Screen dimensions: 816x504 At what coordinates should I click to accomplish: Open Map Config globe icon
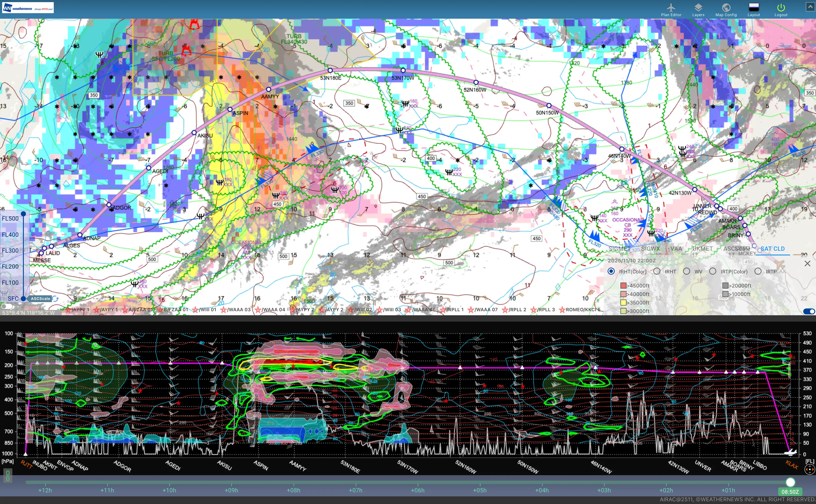pos(726,8)
